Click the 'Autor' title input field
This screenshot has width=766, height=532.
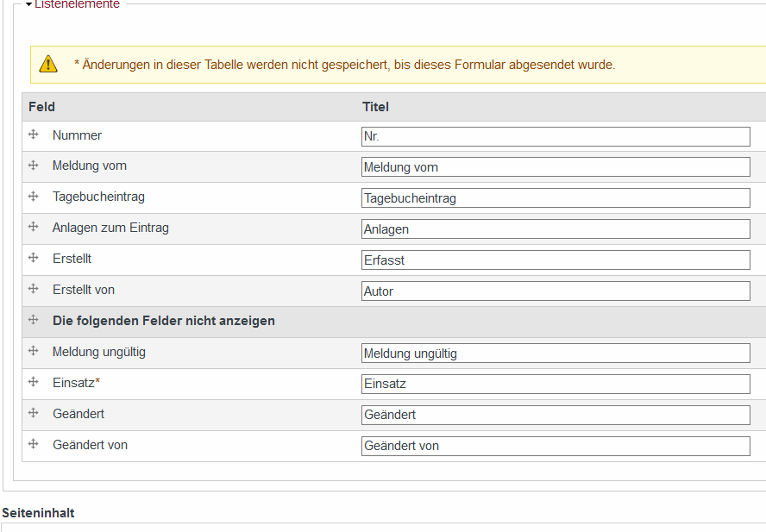coord(556,291)
